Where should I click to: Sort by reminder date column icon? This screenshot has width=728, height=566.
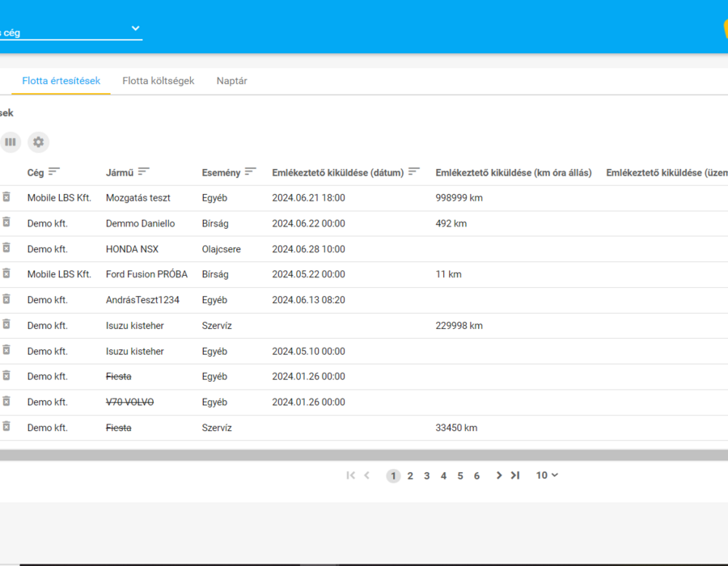pos(413,171)
